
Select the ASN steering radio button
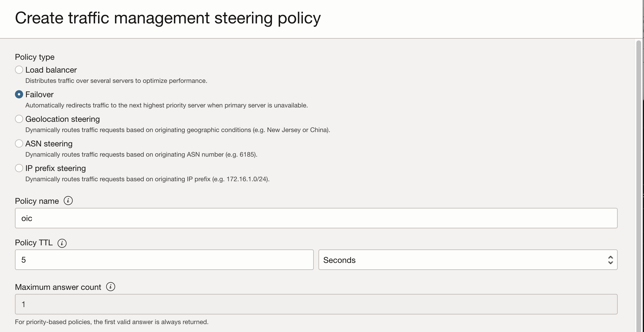(19, 143)
